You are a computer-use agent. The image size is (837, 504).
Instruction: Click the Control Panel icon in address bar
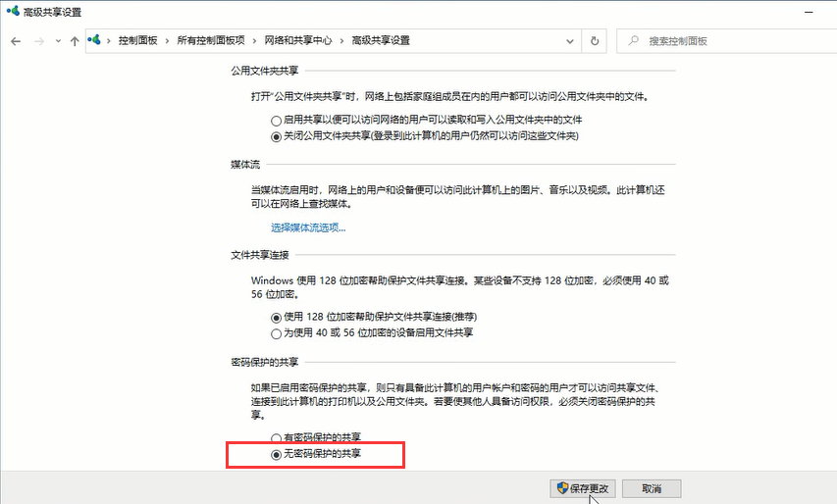95,41
